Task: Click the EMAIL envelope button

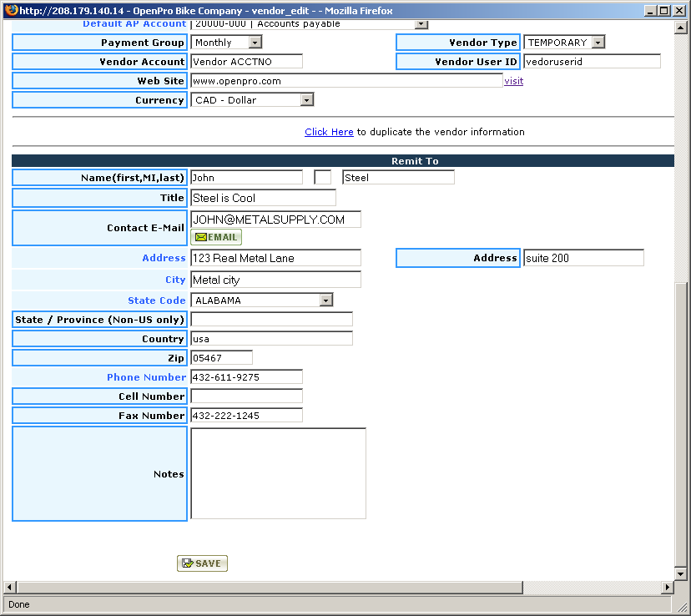Action: (216, 237)
